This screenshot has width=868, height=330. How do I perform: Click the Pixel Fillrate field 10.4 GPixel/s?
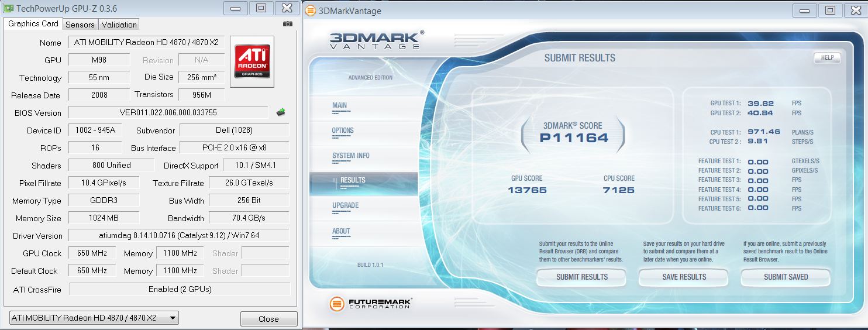[104, 183]
